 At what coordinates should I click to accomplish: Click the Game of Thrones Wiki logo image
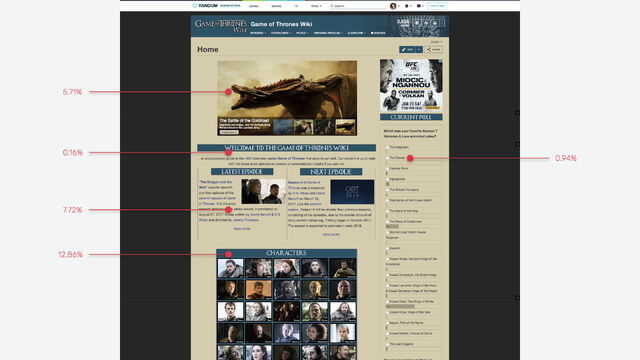click(x=220, y=26)
